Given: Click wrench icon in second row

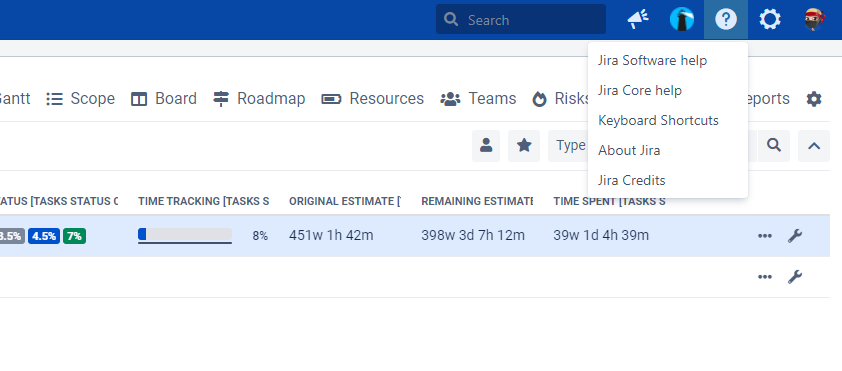Looking at the screenshot, I should 795,277.
